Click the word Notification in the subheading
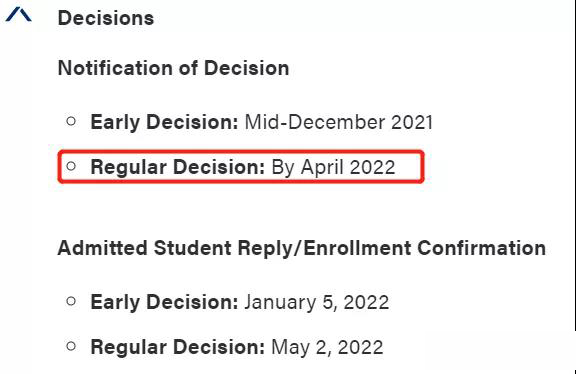This screenshot has width=576, height=374. 115,68
